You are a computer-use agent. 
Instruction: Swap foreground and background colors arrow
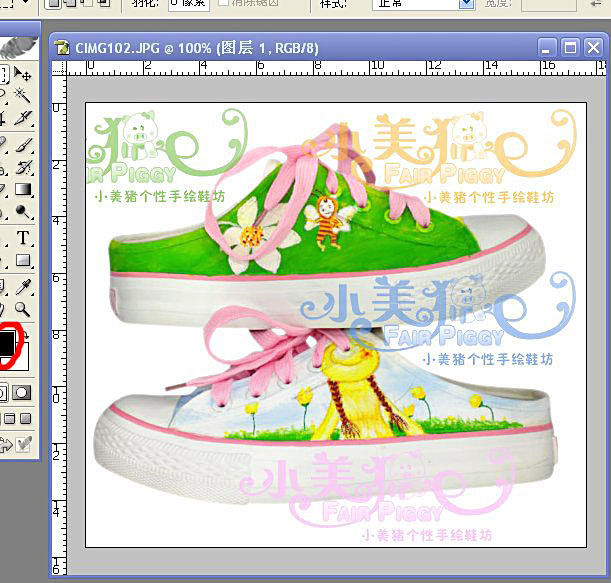point(26,334)
